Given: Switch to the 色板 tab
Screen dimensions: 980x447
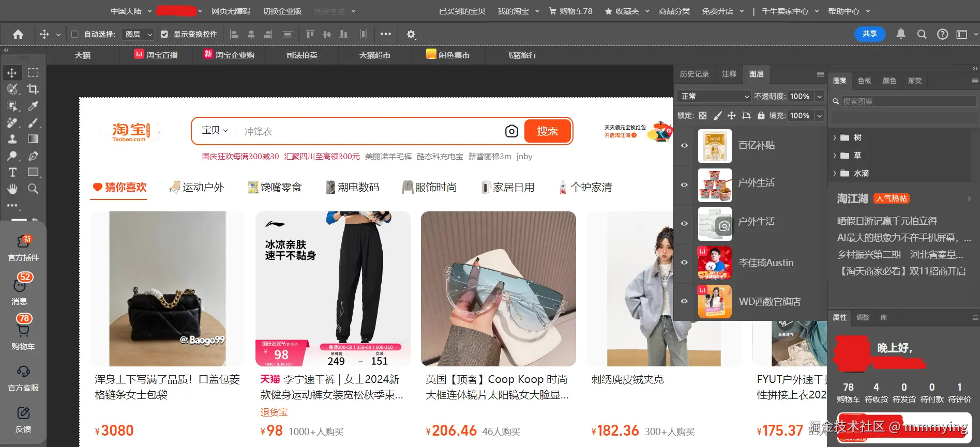Looking at the screenshot, I should pos(864,81).
